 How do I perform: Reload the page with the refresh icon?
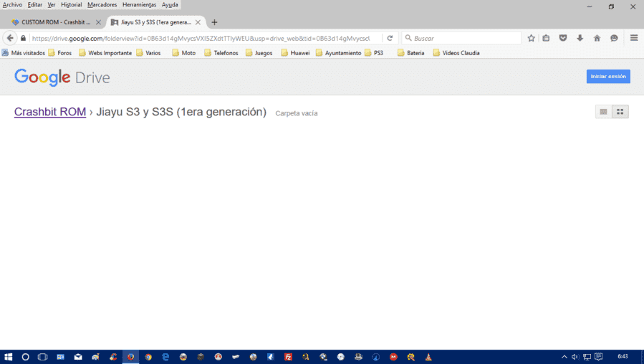[390, 38]
